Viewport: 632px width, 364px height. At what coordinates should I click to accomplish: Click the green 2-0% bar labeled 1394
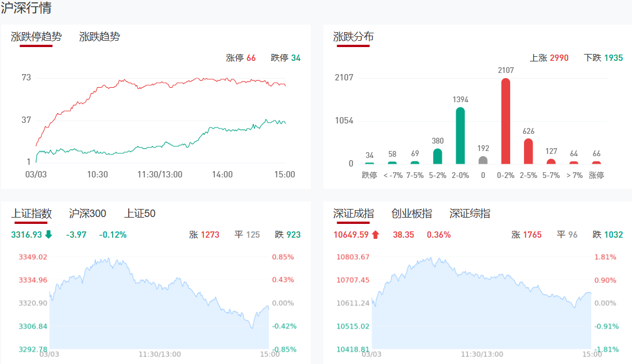(460, 136)
